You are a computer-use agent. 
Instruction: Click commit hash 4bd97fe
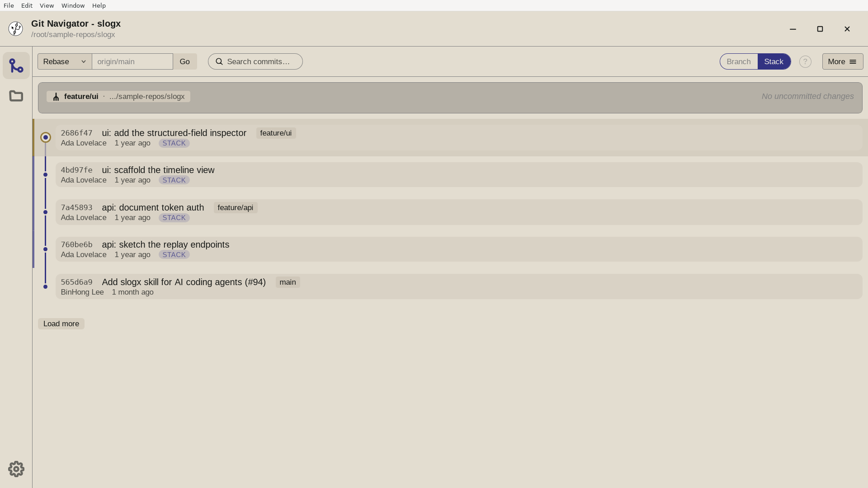[x=76, y=170]
